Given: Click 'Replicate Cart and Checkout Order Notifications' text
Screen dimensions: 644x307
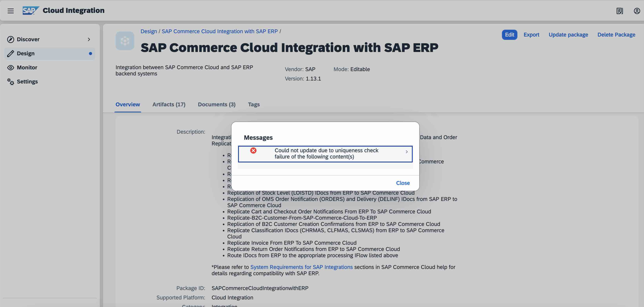Looking at the screenshot, I should coord(329,212).
